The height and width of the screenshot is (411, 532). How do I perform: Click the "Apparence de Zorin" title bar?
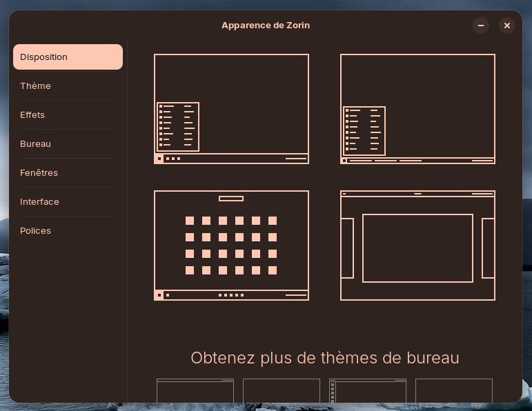tap(266, 26)
